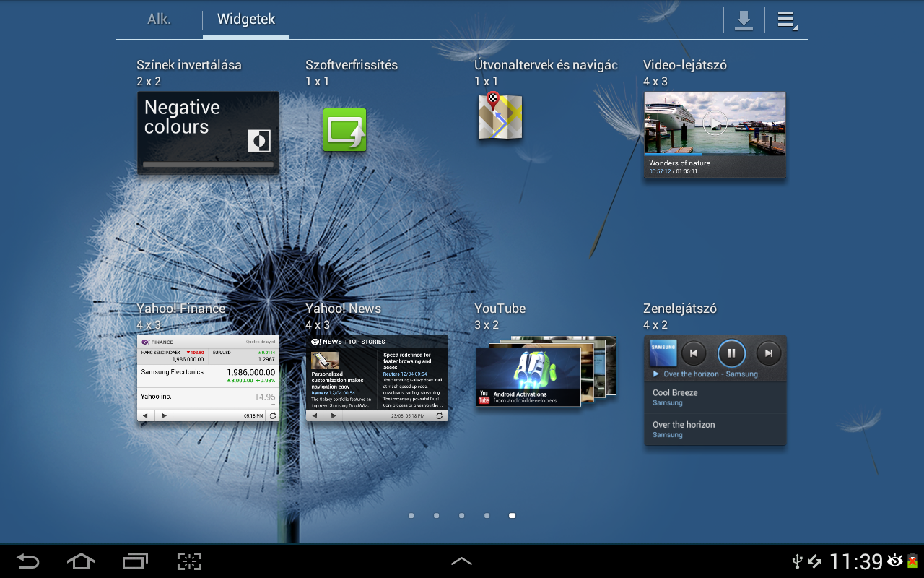This screenshot has width=924, height=578.
Task: Select the Zenelejátszó widget label
Action: click(680, 309)
